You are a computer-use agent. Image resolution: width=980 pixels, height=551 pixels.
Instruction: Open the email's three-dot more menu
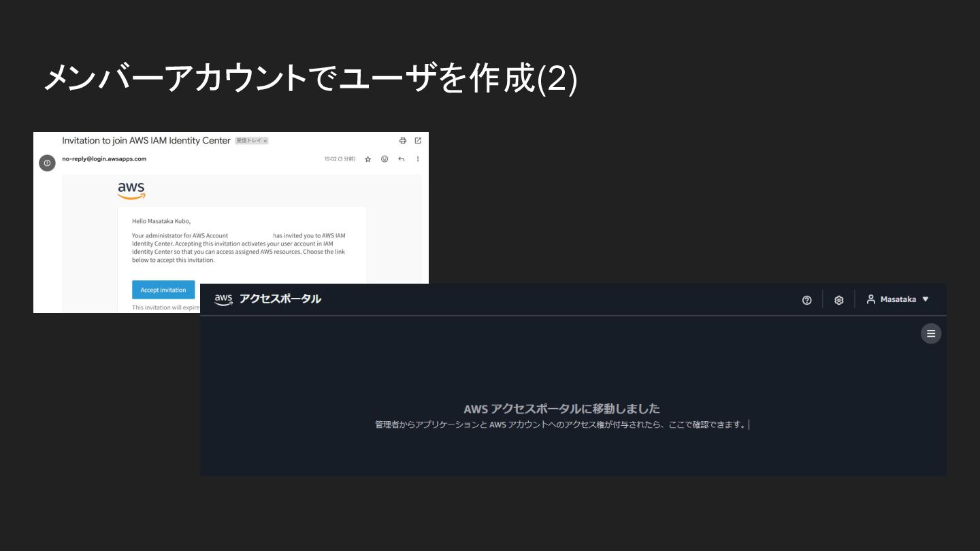click(418, 159)
